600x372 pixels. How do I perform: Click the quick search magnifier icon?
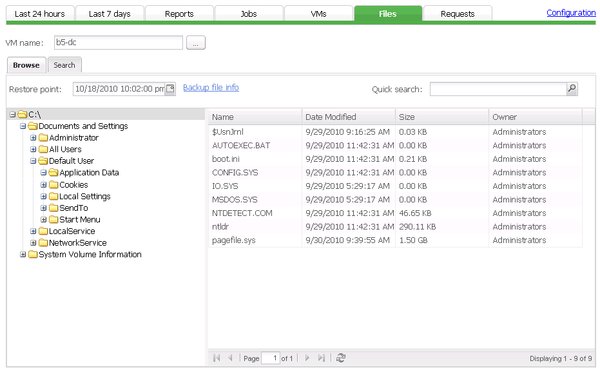click(x=571, y=89)
